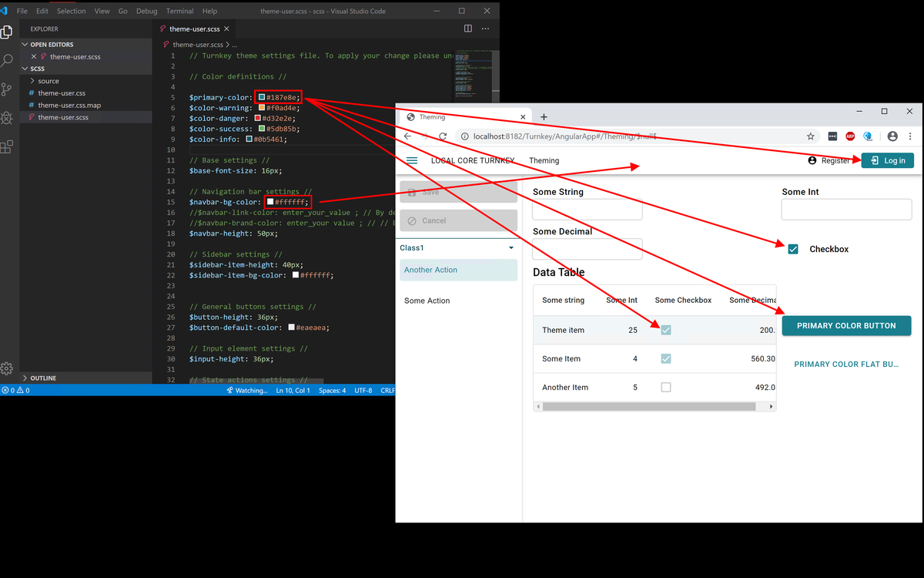Open the Explorer icon in activity bar

tap(7, 32)
